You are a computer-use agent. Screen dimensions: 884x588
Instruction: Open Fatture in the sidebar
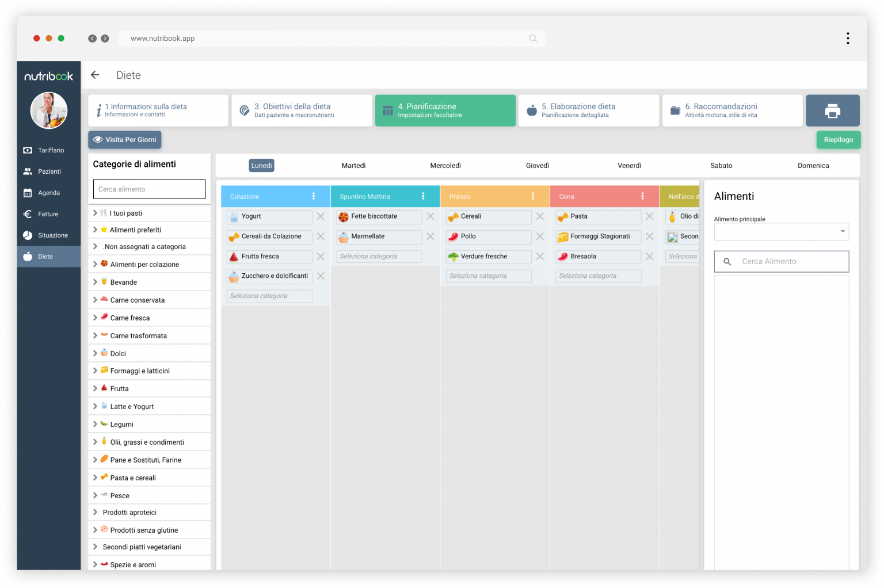(48, 214)
